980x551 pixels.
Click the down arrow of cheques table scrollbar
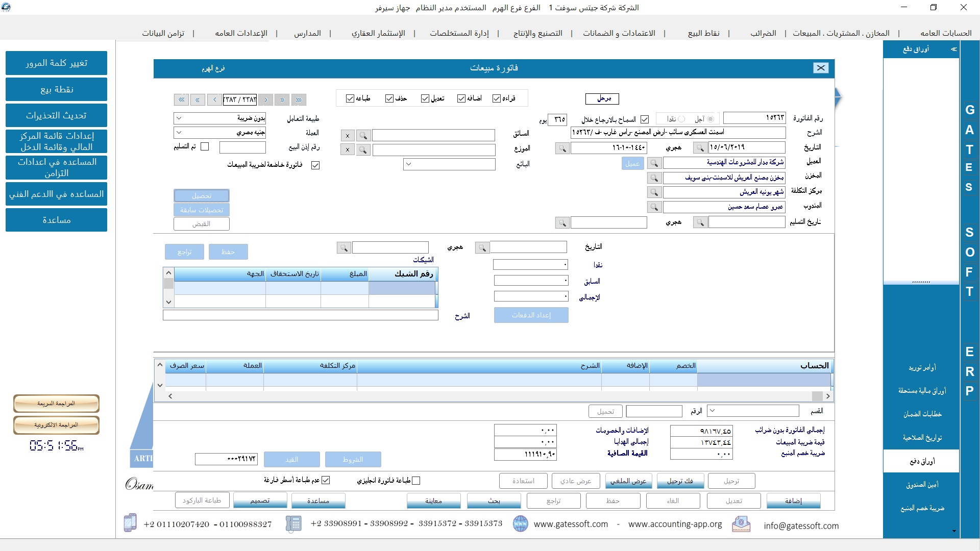pos(168,302)
